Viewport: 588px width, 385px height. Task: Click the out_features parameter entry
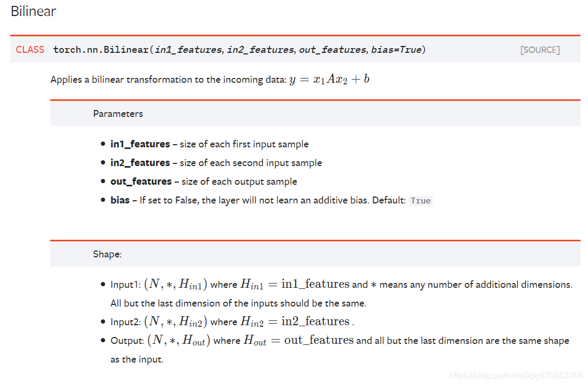tap(204, 182)
